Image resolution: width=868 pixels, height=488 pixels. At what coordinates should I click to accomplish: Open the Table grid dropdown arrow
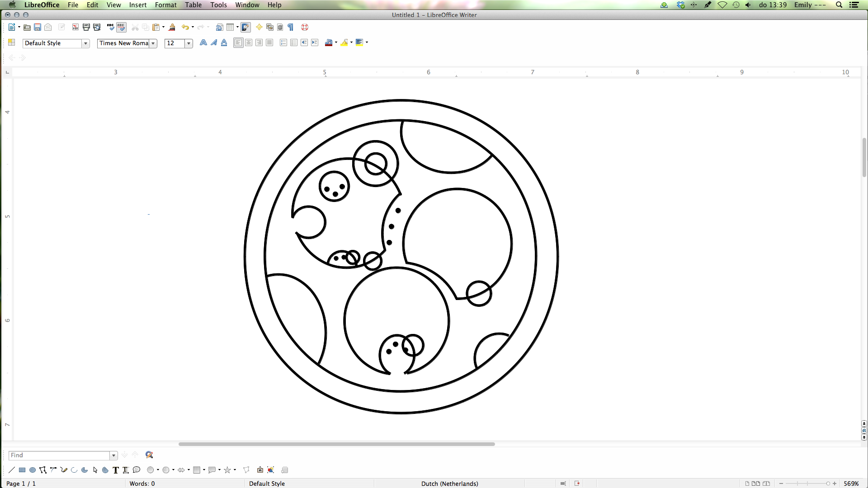tap(237, 28)
